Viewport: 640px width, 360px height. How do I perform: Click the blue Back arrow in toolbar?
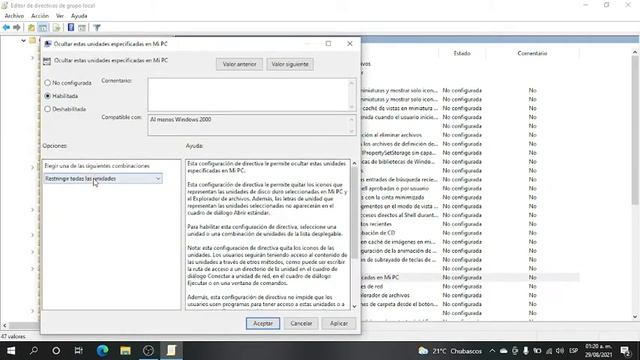(x=6, y=28)
